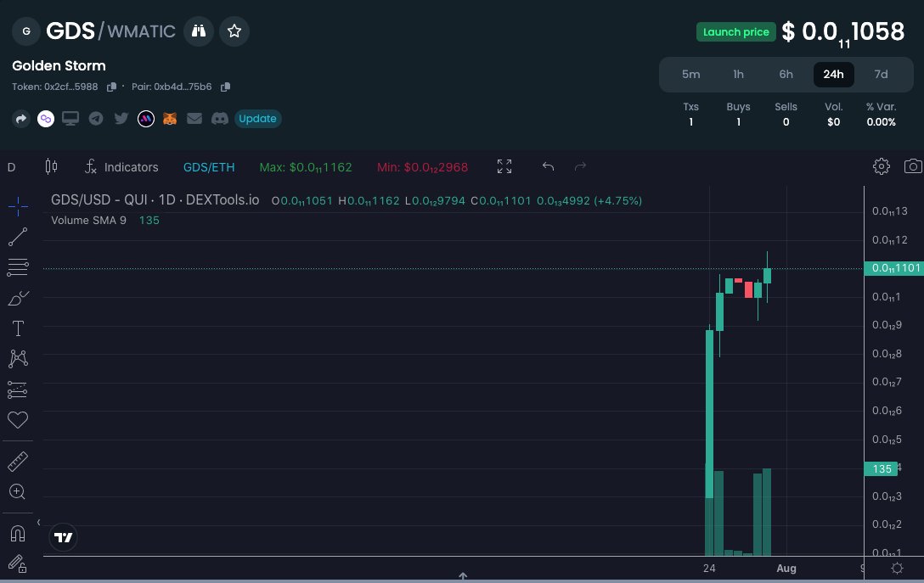Image resolution: width=924 pixels, height=583 pixels.
Task: Add pair to favorites with star icon
Action: (x=234, y=31)
